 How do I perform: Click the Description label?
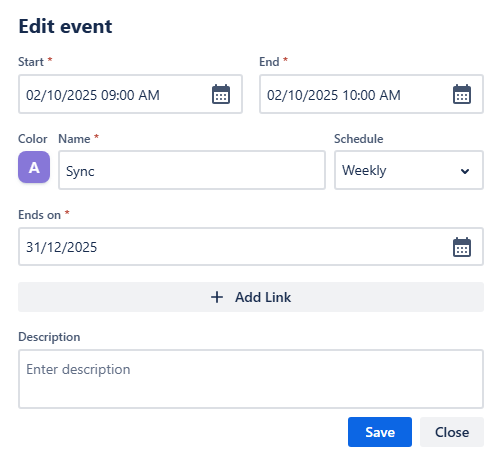pyautogui.click(x=49, y=337)
